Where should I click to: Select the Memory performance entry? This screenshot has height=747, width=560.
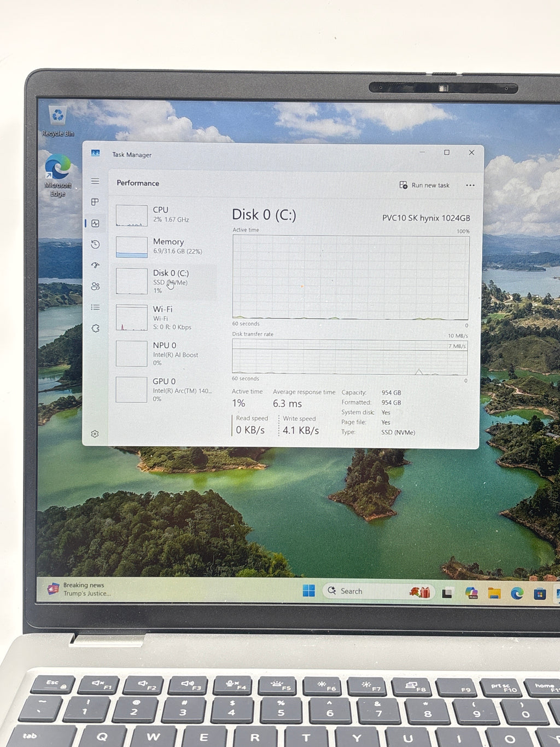point(165,247)
